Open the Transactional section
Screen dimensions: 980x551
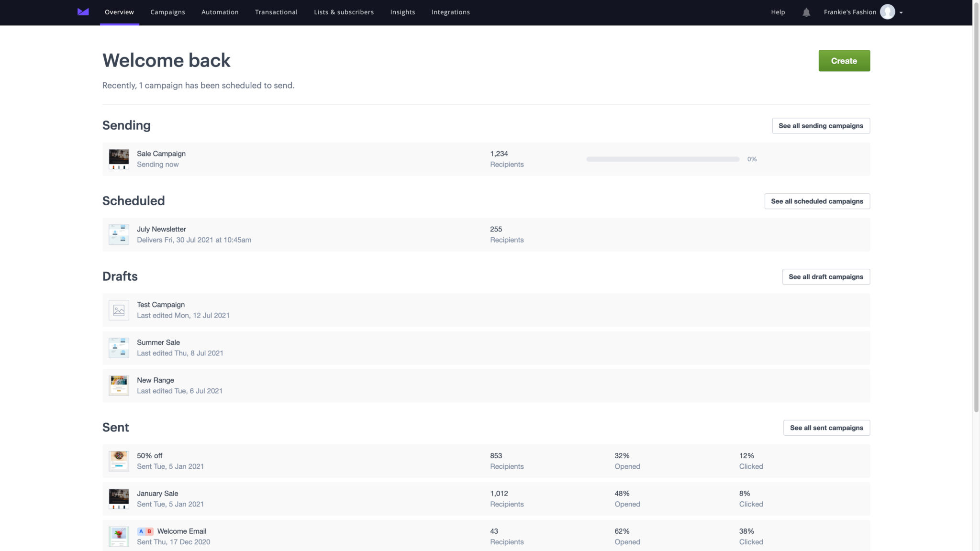[x=276, y=12]
